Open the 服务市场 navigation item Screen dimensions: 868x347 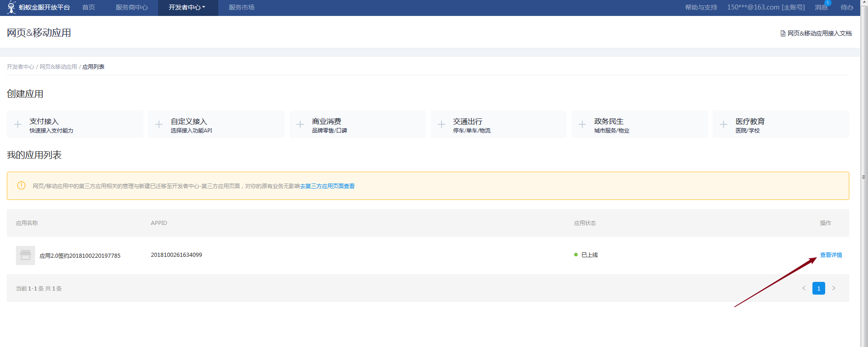241,8
